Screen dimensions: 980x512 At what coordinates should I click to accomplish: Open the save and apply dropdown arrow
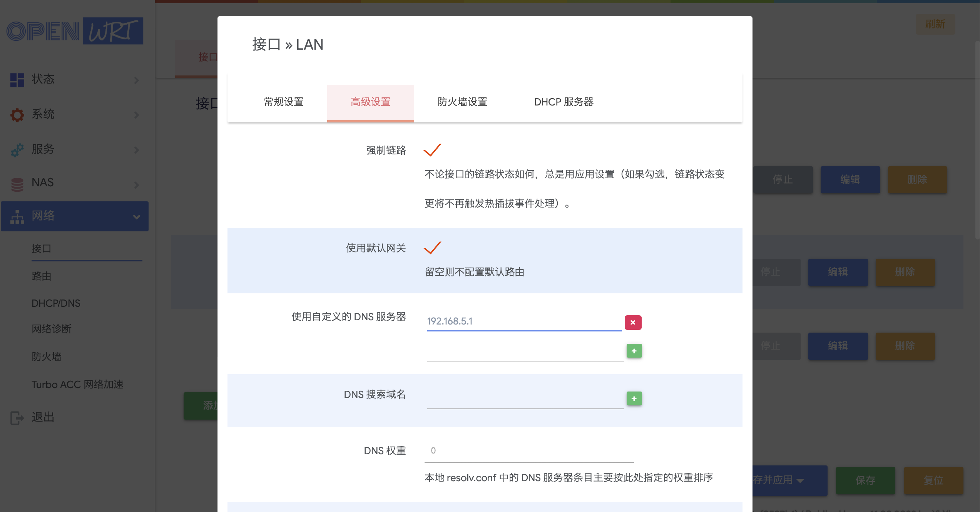click(x=800, y=480)
